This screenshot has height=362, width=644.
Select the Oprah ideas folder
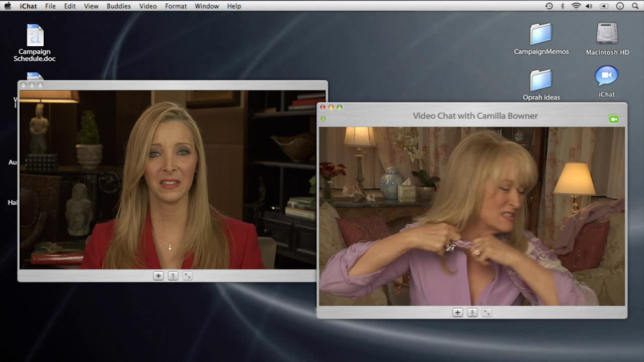click(x=541, y=85)
